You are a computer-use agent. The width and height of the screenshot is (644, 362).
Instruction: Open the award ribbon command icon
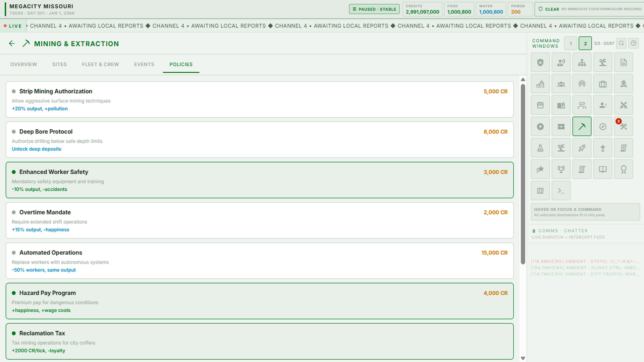623,169
